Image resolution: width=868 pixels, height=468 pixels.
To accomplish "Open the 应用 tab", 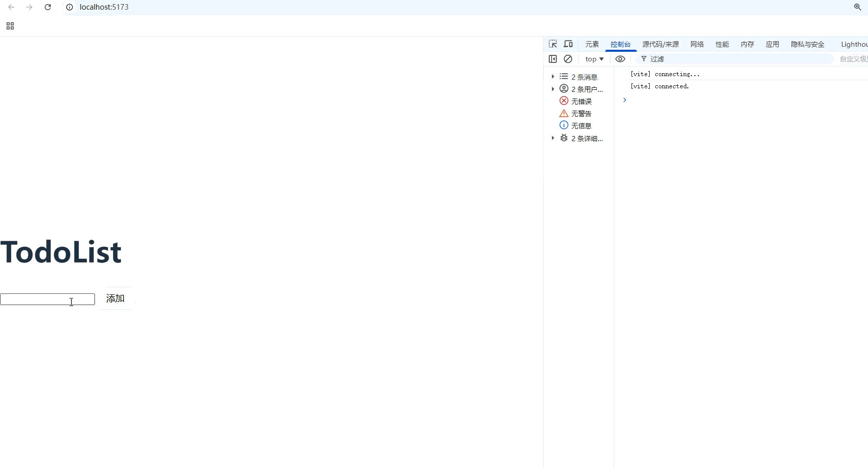I will click(773, 44).
